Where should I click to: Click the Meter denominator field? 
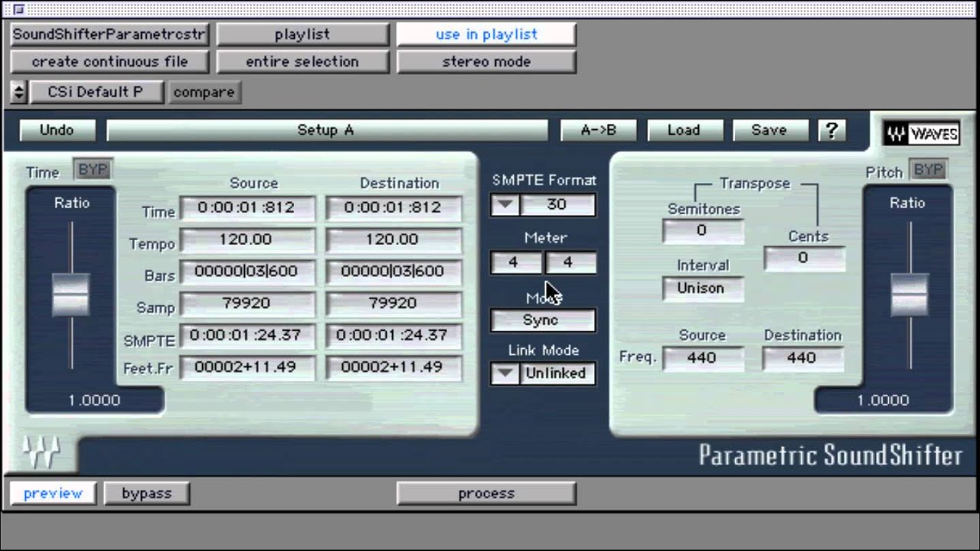570,263
